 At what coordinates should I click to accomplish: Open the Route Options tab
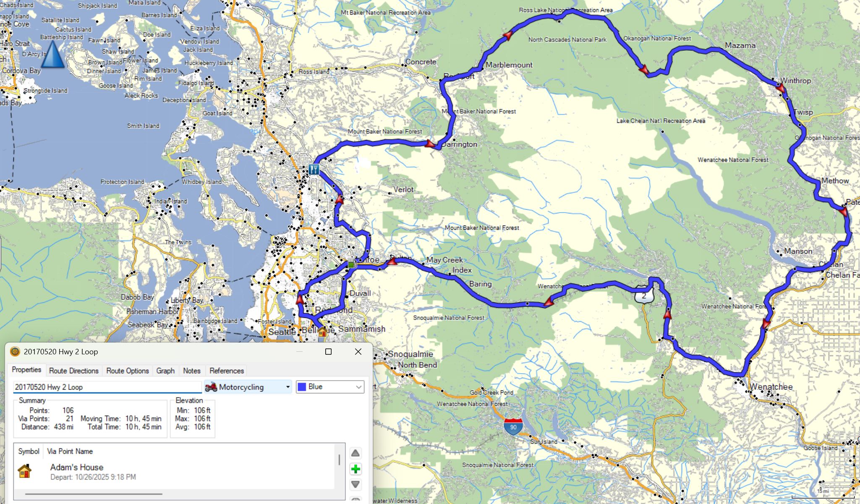click(128, 371)
